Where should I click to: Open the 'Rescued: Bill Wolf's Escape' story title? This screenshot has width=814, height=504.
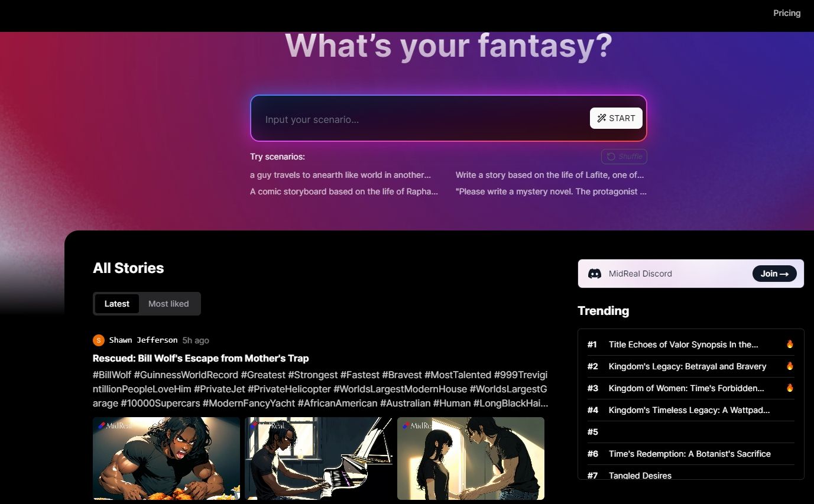click(200, 358)
